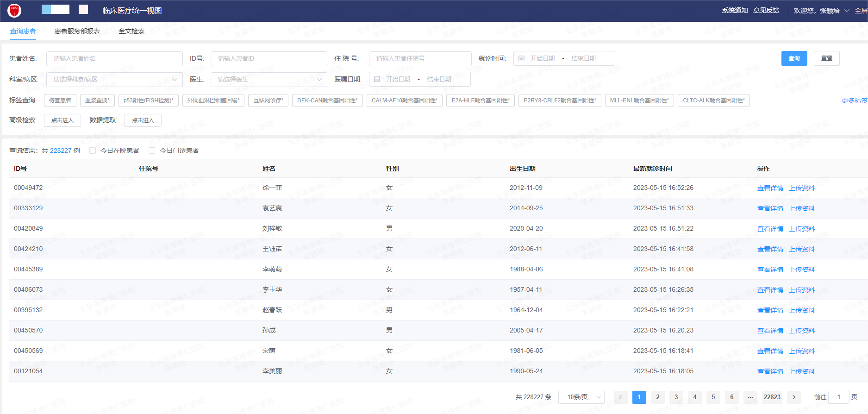
Task: Click 上传资料 for 赵春跃
Action: click(x=802, y=310)
